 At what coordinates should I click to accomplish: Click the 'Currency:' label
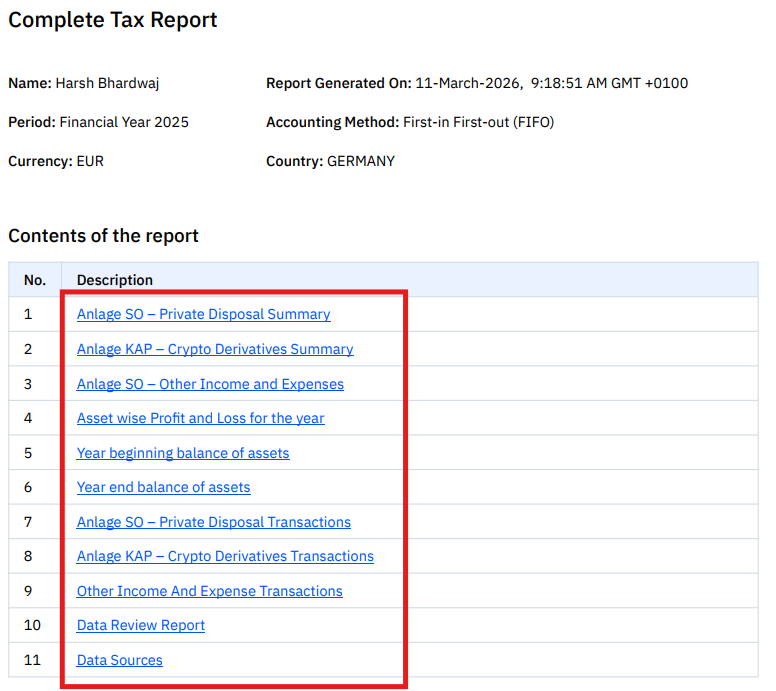41,161
